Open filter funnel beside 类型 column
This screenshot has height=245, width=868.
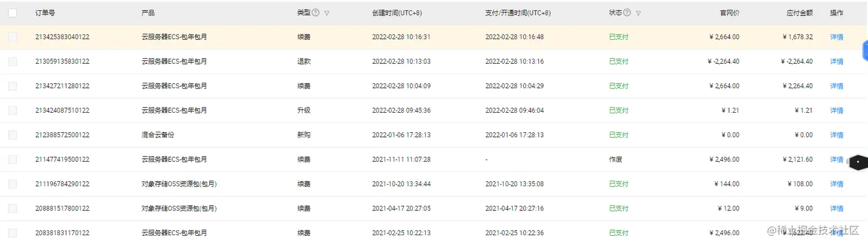tap(327, 13)
